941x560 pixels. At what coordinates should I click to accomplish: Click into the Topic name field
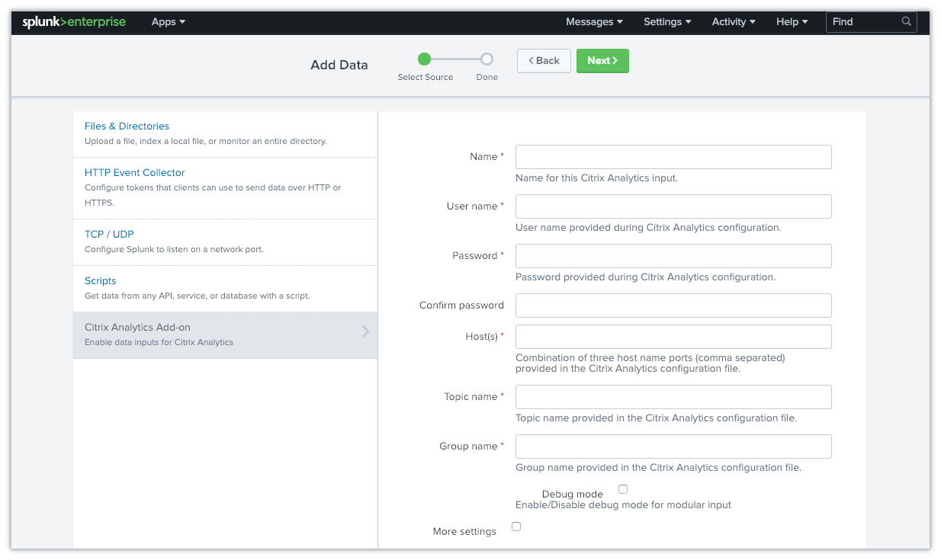(673, 397)
